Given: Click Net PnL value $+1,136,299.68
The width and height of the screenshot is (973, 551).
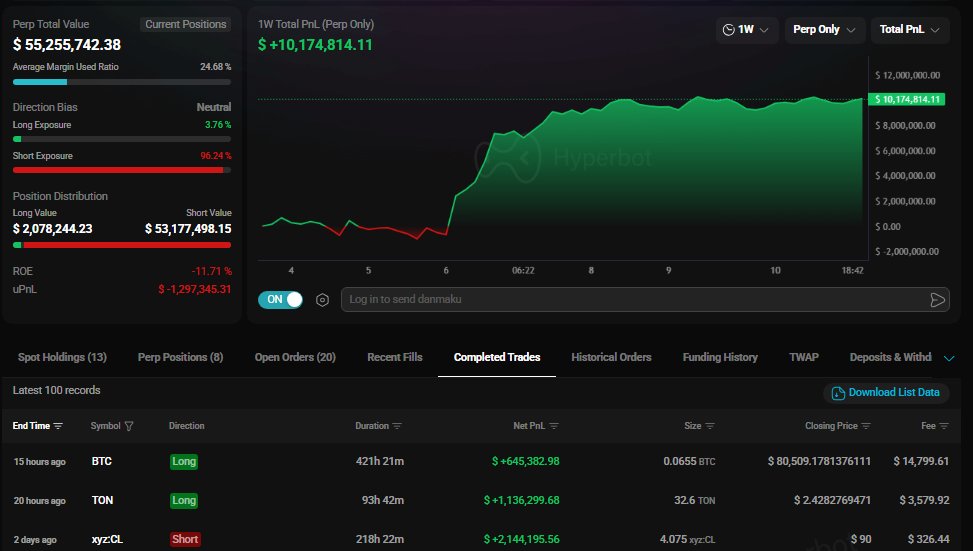Looking at the screenshot, I should [521, 501].
